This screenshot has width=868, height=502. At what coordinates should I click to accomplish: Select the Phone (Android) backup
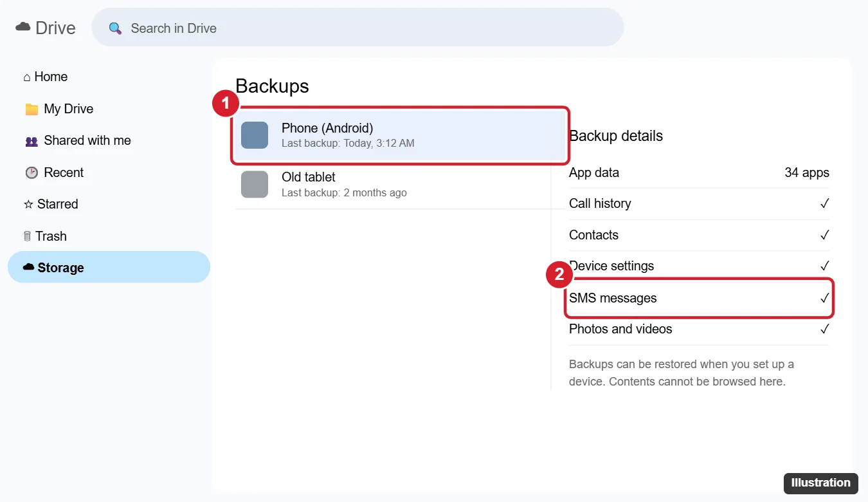(x=400, y=135)
